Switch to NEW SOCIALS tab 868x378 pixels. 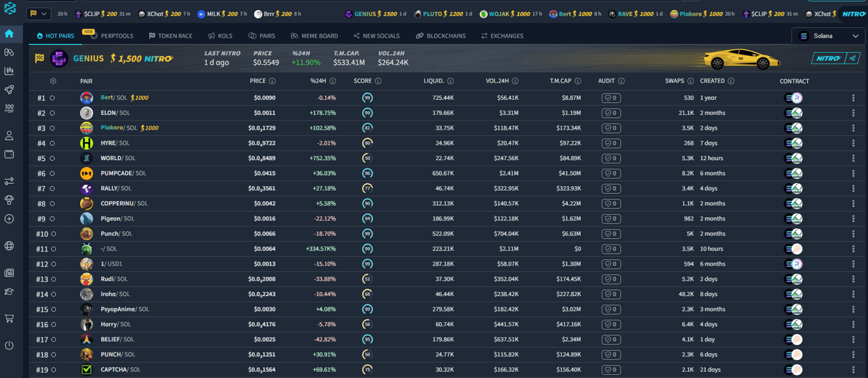pos(376,36)
